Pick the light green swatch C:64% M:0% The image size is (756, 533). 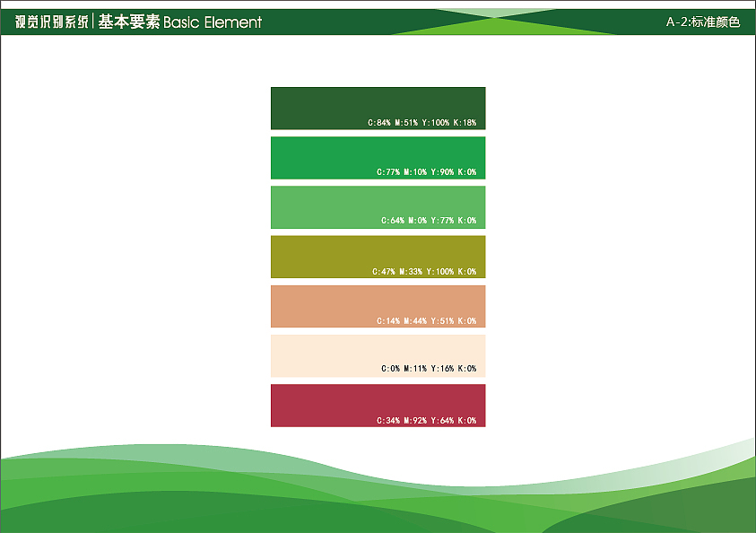coord(378,207)
